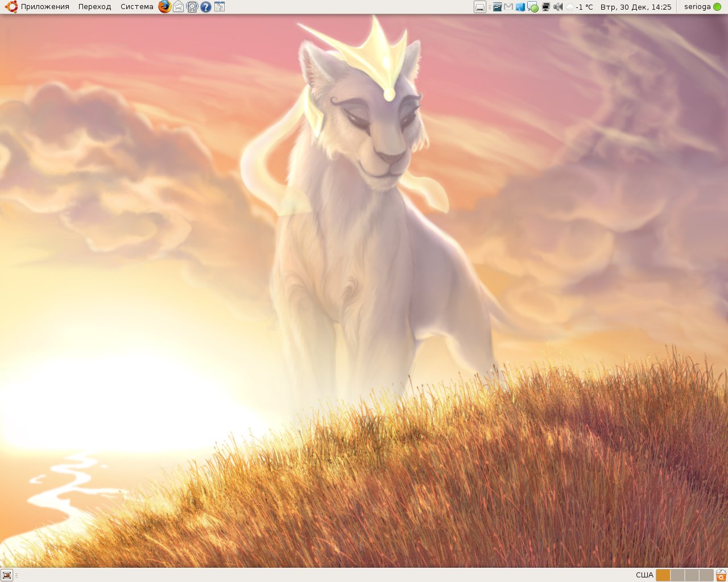Toggle Show Desktop button in bottom panel
Image resolution: width=728 pixels, height=582 pixels.
tap(7, 575)
